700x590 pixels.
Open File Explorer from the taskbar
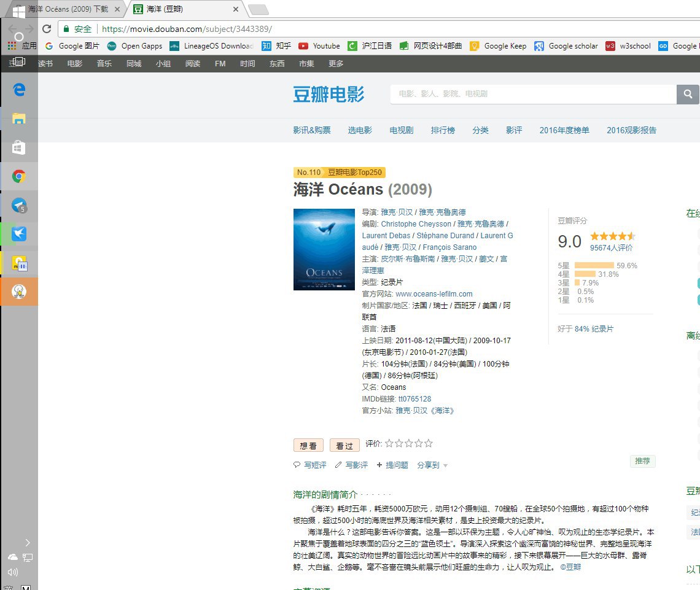click(x=19, y=118)
